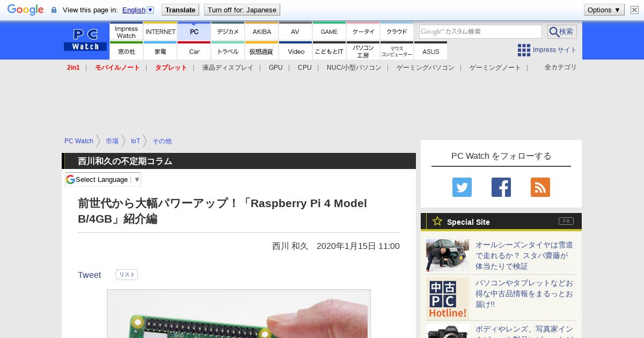Open the GAME Watch tab
644x338 pixels.
tap(329, 32)
